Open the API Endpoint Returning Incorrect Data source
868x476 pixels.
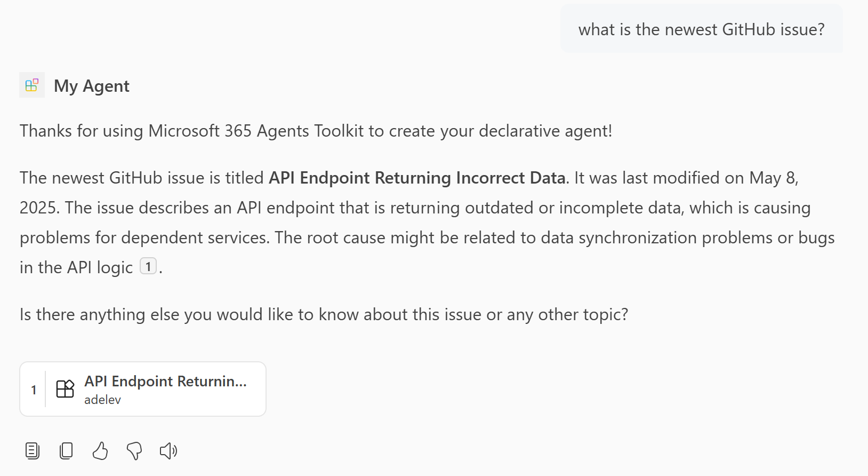click(165, 381)
